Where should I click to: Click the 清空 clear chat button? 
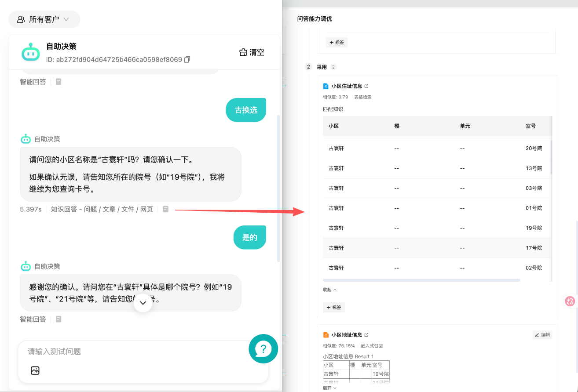(252, 52)
